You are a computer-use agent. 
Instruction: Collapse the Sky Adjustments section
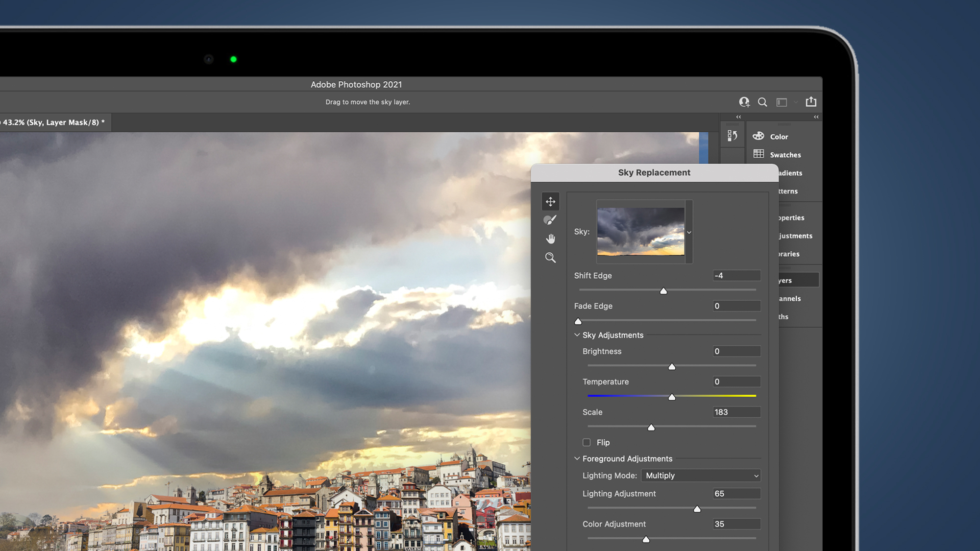[x=576, y=335]
